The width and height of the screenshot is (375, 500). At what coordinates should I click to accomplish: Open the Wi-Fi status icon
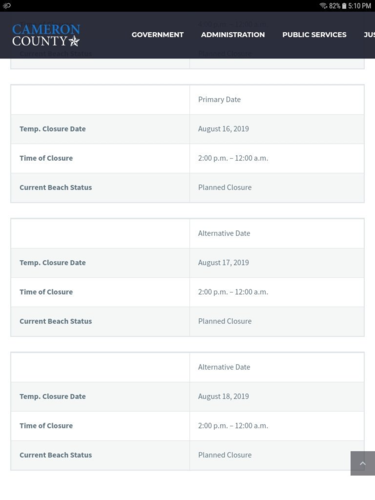pos(323,6)
